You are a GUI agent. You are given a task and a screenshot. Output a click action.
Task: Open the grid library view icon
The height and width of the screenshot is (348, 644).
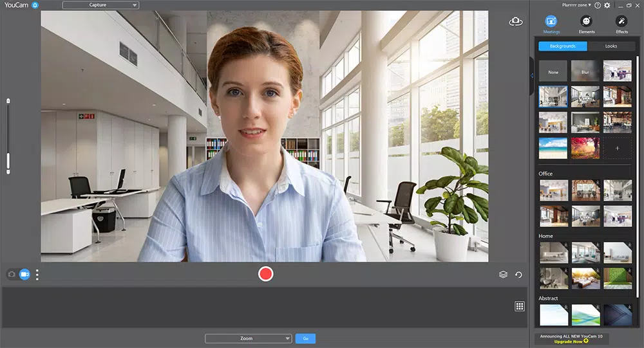point(520,306)
